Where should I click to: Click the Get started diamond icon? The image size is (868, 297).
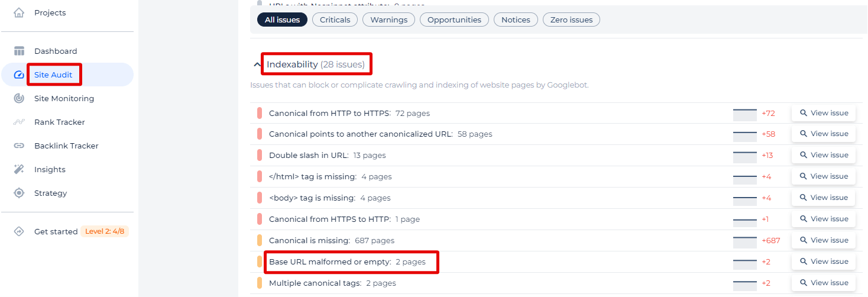click(x=19, y=231)
